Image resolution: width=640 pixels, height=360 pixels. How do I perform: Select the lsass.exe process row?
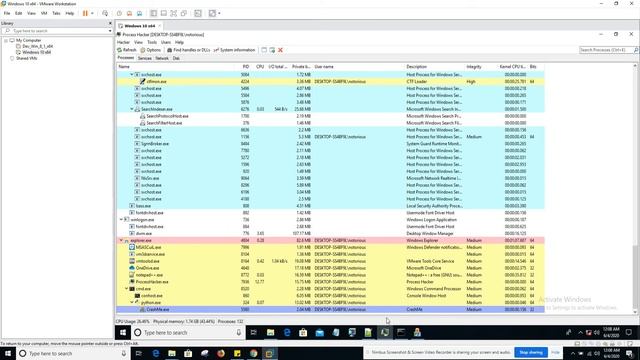point(330,206)
